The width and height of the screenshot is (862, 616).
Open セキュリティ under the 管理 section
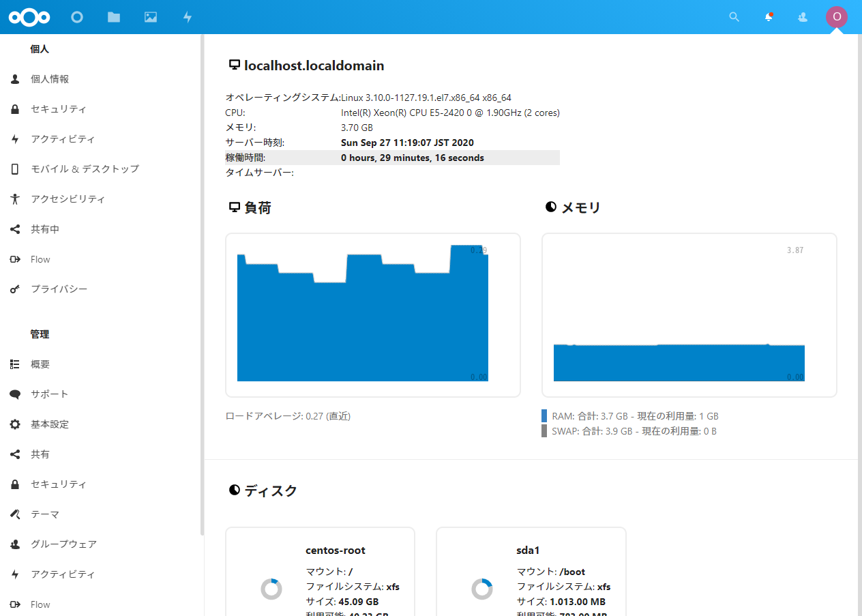[59, 484]
